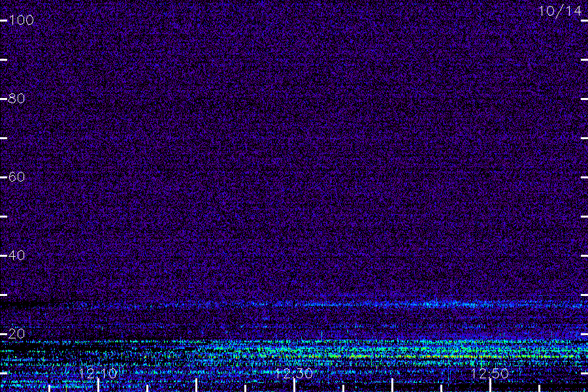
Task: Click the 12:10 time label
Action: point(98,373)
